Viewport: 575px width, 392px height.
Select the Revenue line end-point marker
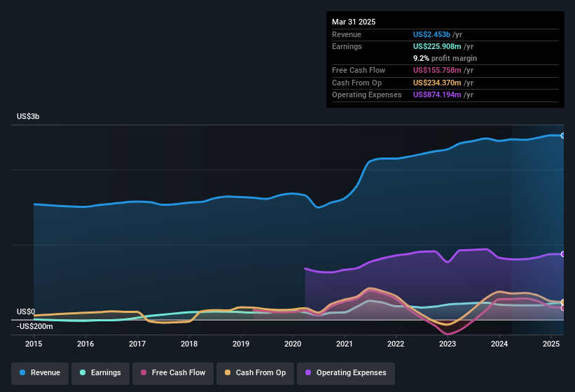563,136
